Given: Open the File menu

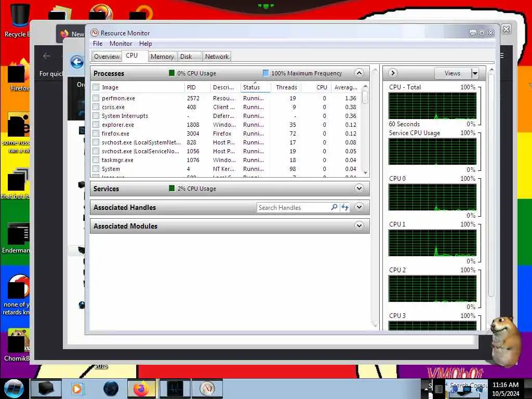Looking at the screenshot, I should 97,44.
